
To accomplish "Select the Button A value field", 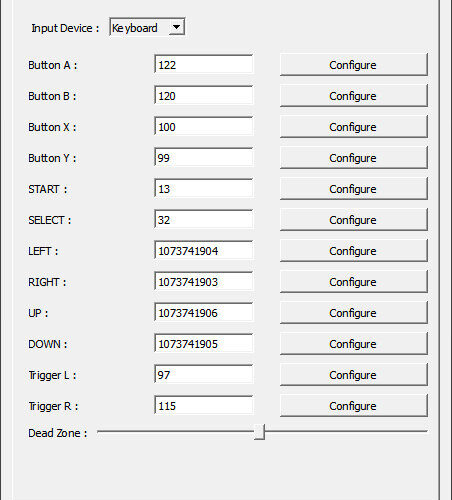I will tap(204, 64).
